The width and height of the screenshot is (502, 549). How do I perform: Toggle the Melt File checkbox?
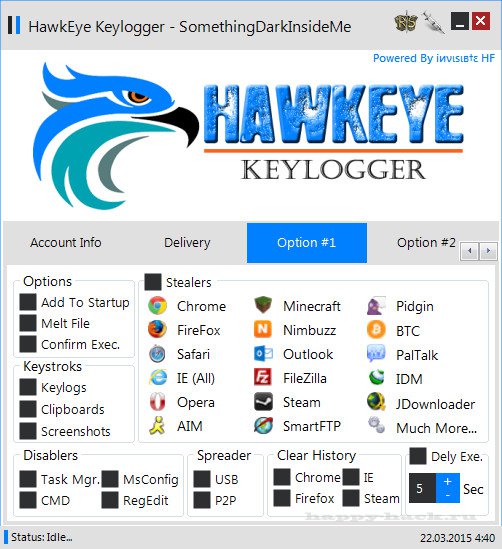pos(28,323)
